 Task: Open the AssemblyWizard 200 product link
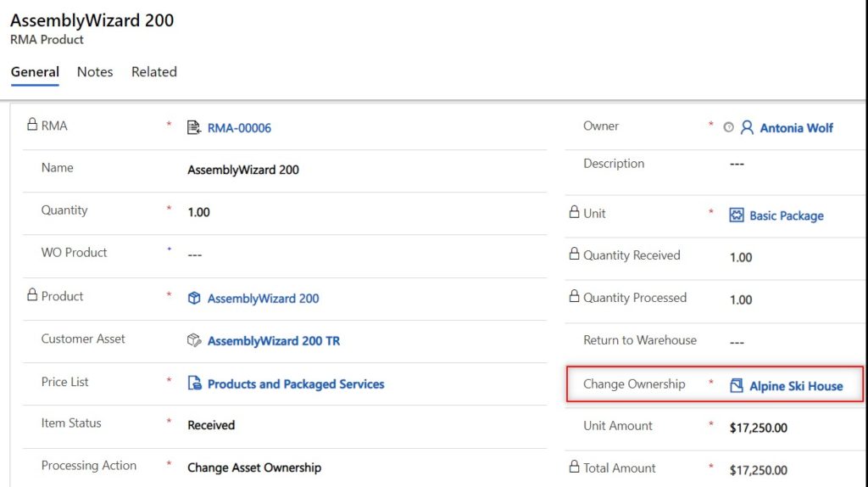click(263, 299)
